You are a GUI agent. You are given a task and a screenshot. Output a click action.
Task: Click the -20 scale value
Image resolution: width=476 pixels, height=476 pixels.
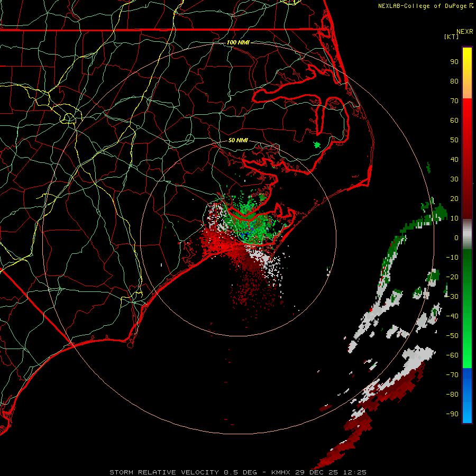click(x=452, y=277)
